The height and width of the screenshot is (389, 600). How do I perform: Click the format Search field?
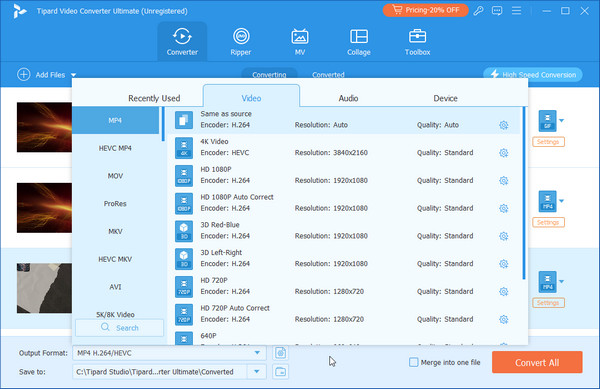click(x=120, y=328)
